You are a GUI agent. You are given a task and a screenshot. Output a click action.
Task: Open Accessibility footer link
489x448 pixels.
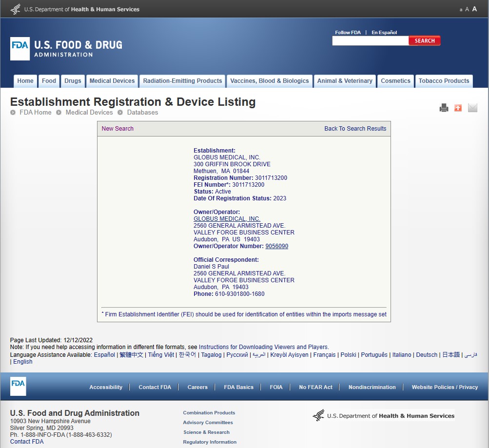106,387
